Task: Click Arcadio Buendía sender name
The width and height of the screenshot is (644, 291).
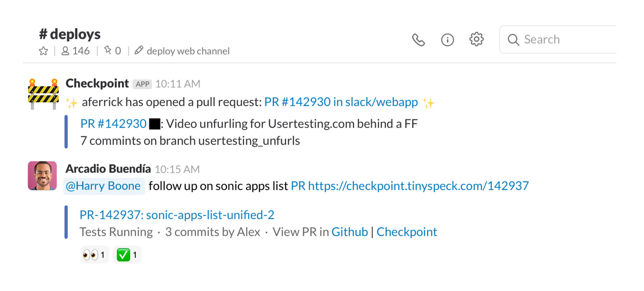Action: [108, 169]
